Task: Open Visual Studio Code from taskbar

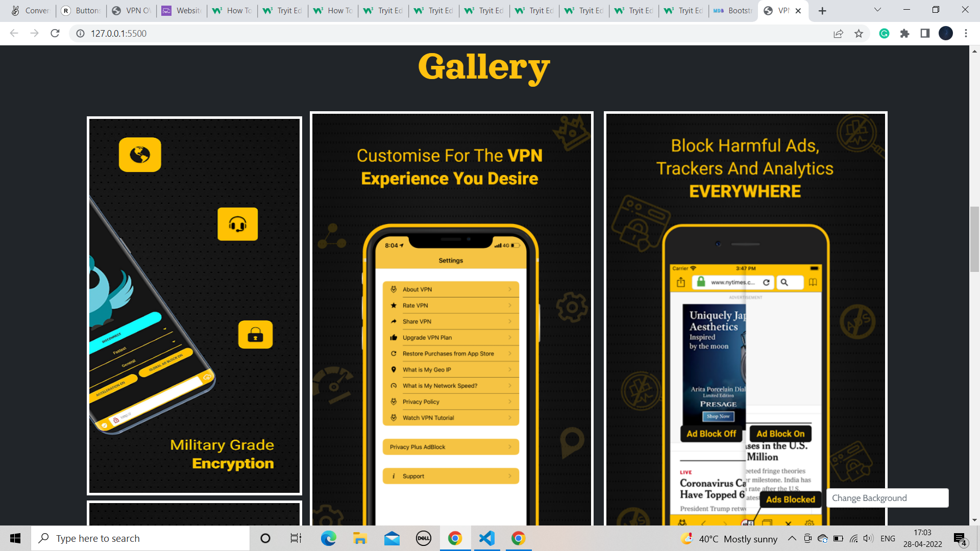Action: [x=487, y=538]
